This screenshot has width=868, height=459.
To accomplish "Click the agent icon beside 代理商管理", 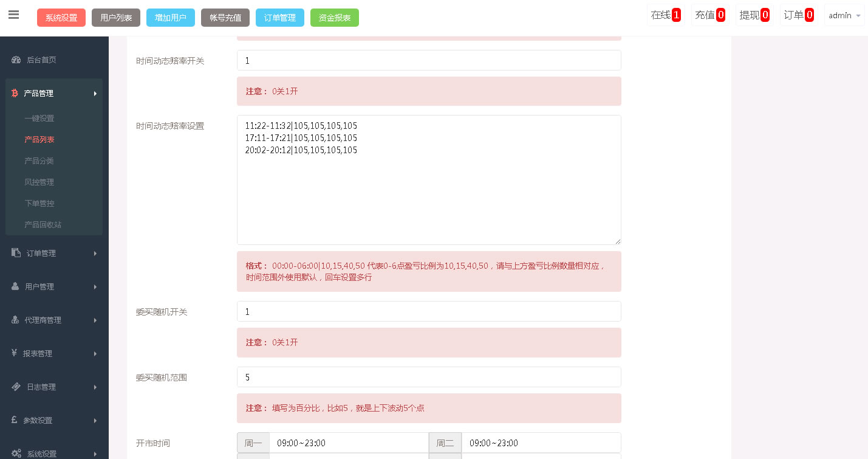I will coord(16,320).
